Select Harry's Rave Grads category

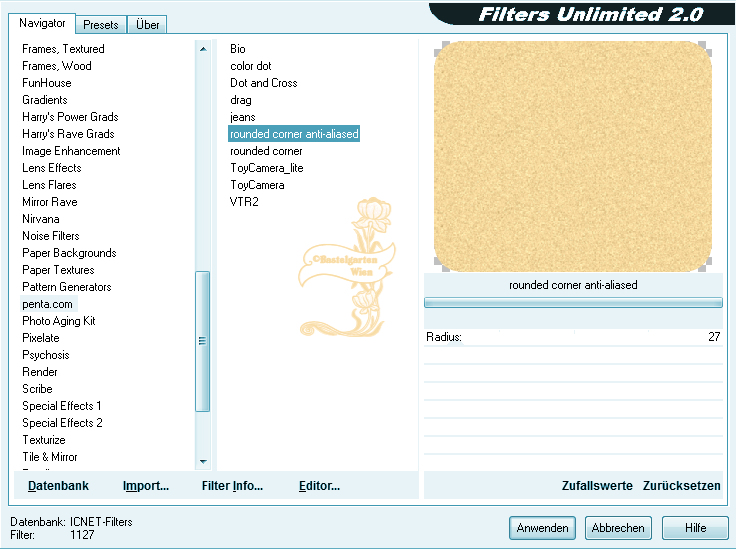click(68, 134)
